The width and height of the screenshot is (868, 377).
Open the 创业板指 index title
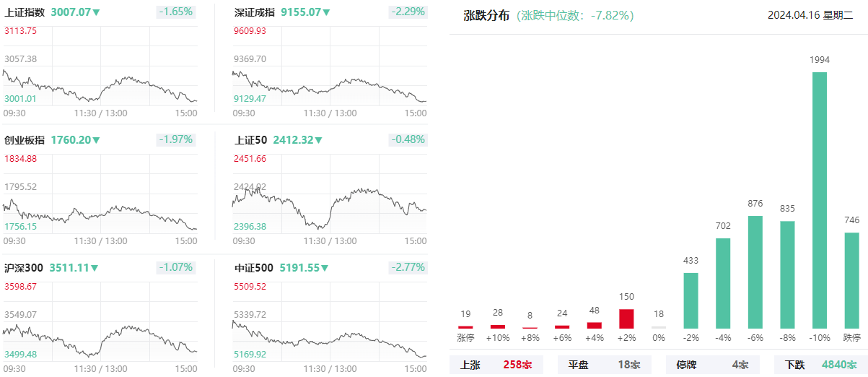pyautogui.click(x=25, y=140)
